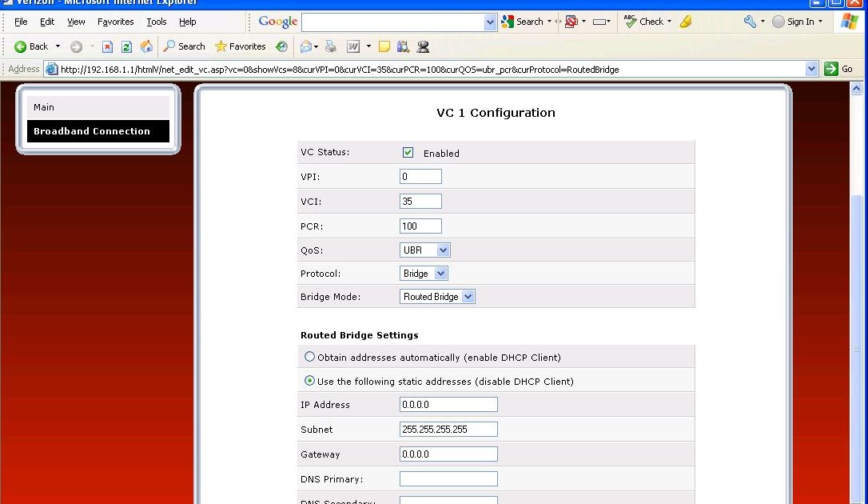Viewport: 868px width, 504px height.
Task: Expand the address bar URL dropdown
Action: tap(811, 70)
